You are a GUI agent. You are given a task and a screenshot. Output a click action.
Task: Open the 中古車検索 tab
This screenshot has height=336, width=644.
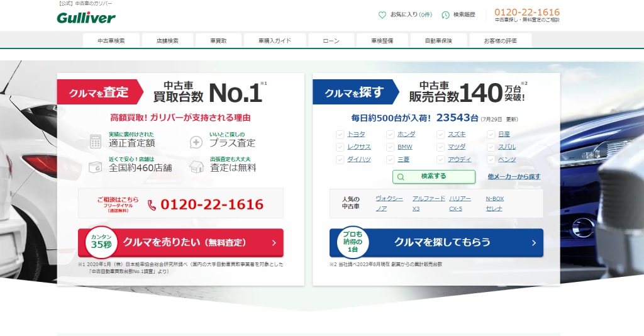pyautogui.click(x=111, y=41)
